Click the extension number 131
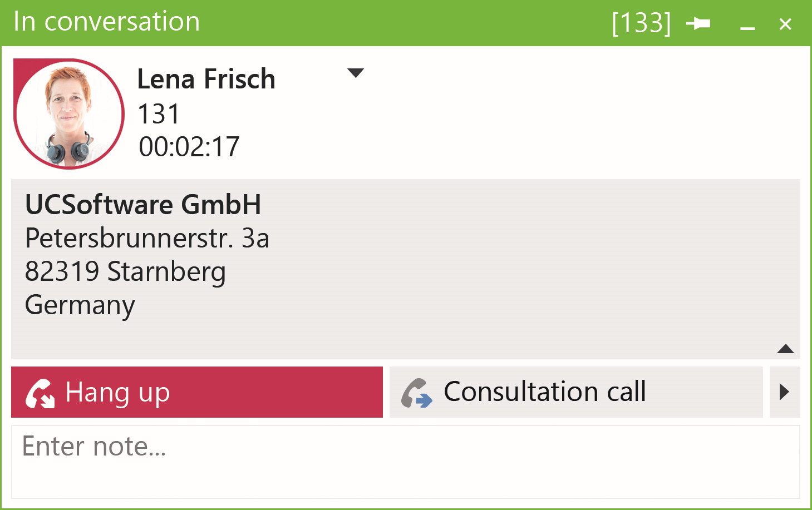The image size is (812, 510). tap(159, 114)
